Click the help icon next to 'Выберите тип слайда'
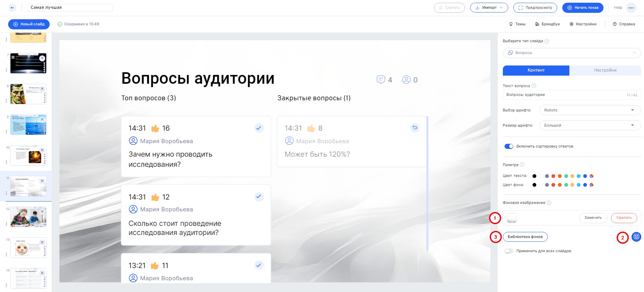This screenshot has width=644, height=292. pyautogui.click(x=547, y=41)
